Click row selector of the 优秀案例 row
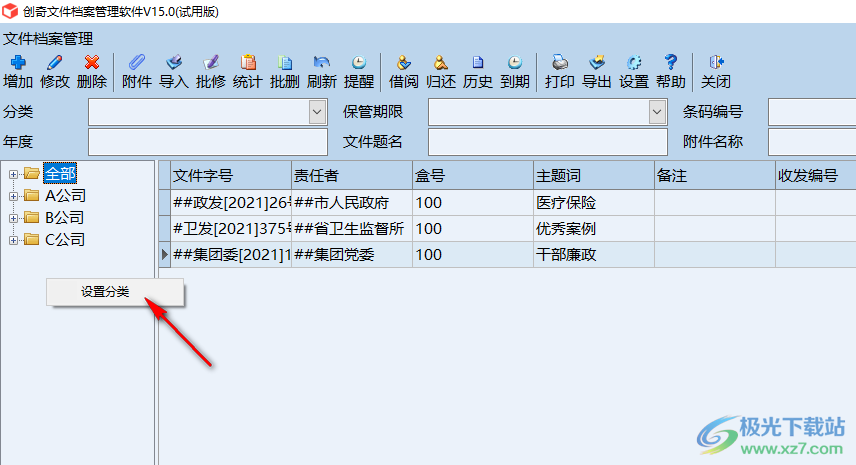 pyautogui.click(x=164, y=229)
